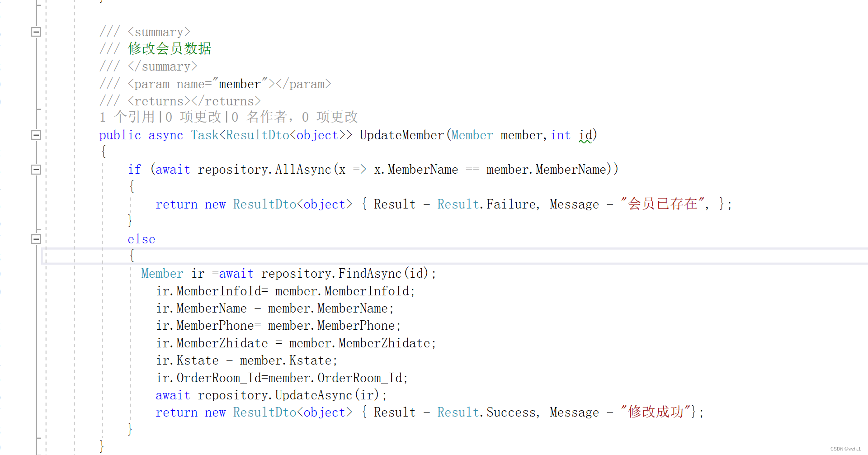868x455 pixels.
Task: Collapse the UpdateMember method body
Action: (x=36, y=135)
